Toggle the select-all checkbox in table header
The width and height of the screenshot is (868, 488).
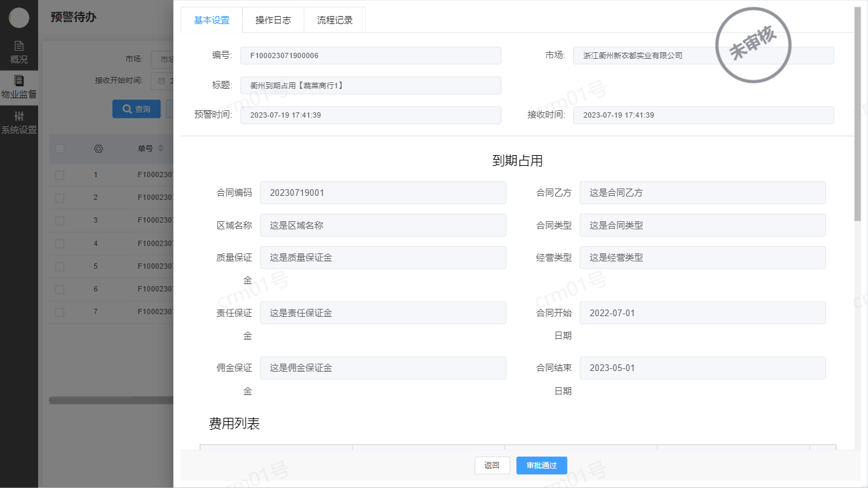pyautogui.click(x=60, y=148)
